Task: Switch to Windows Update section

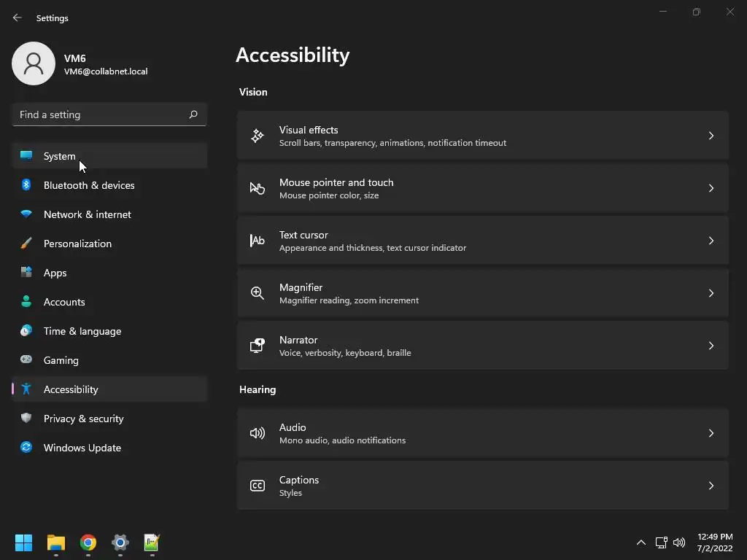Action: point(82,448)
